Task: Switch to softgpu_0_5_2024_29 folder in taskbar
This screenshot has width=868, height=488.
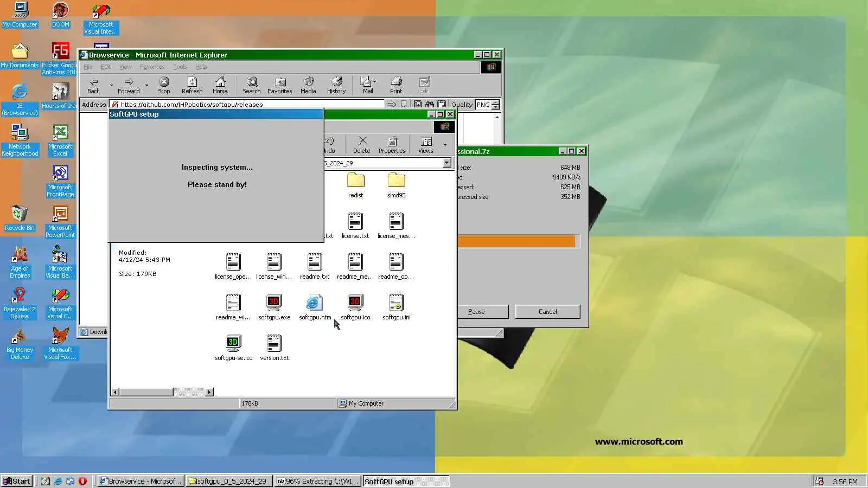Action: pos(229,481)
